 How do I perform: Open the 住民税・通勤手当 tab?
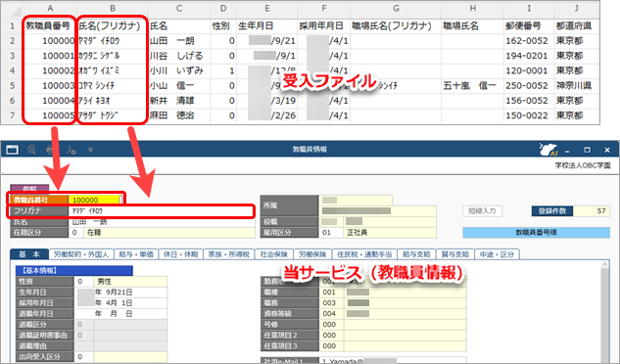pos(364,254)
